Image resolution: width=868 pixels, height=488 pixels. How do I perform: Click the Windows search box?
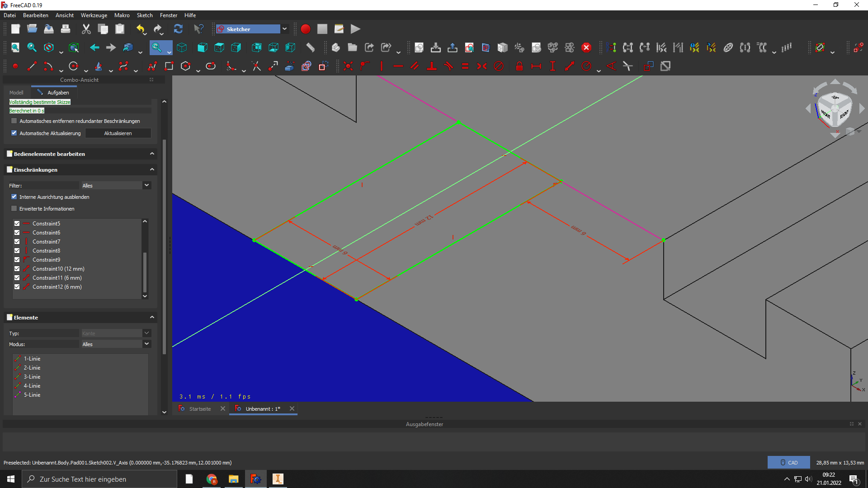click(x=99, y=479)
